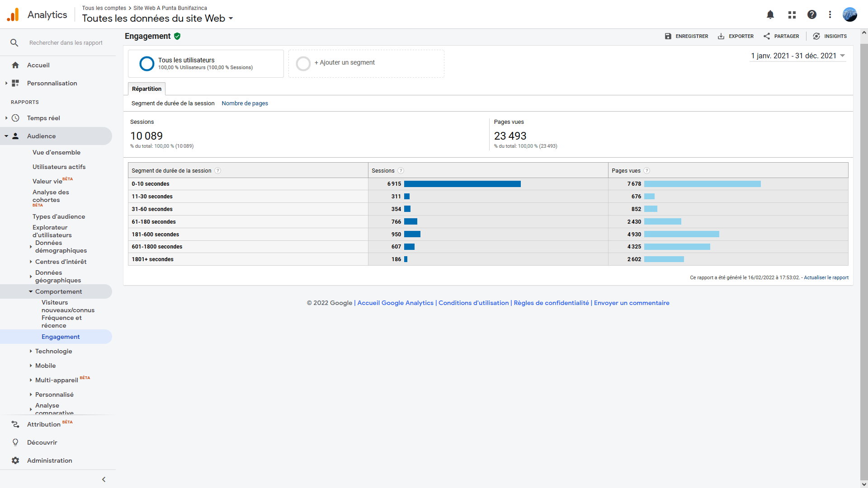The height and width of the screenshot is (488, 868).
Task: Open the user account avatar
Action: coord(850,14)
